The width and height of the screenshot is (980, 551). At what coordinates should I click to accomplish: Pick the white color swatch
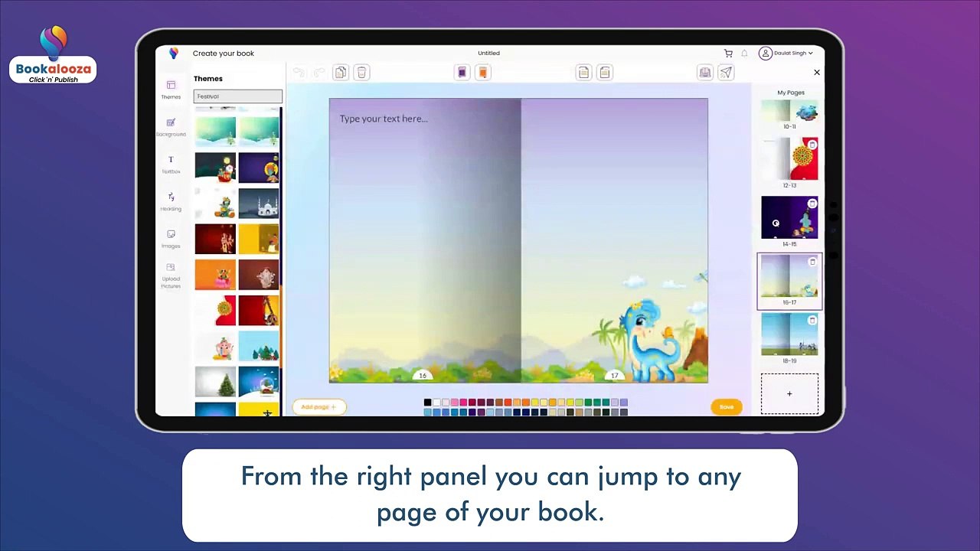tap(436, 403)
